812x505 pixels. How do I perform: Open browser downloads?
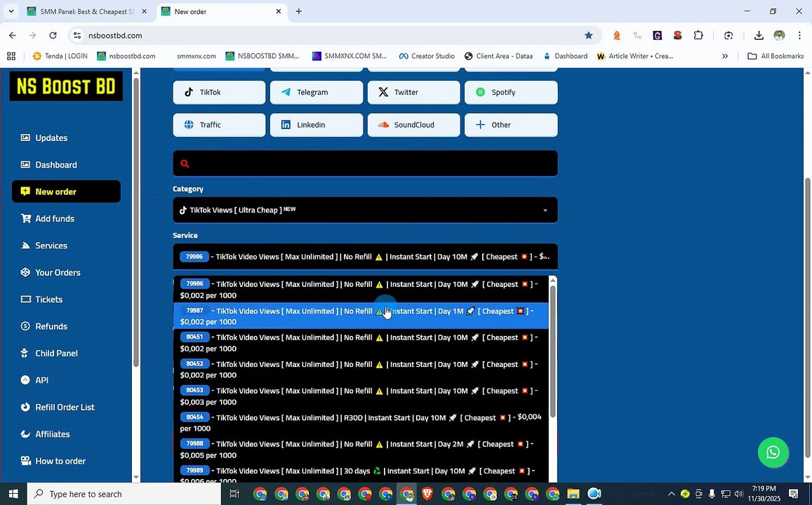coord(759,35)
